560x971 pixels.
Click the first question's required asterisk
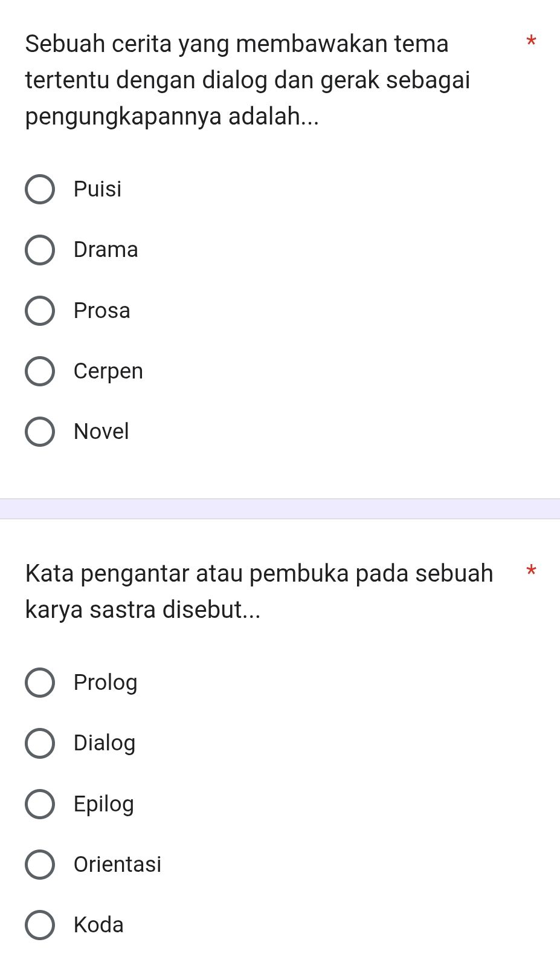click(x=530, y=42)
